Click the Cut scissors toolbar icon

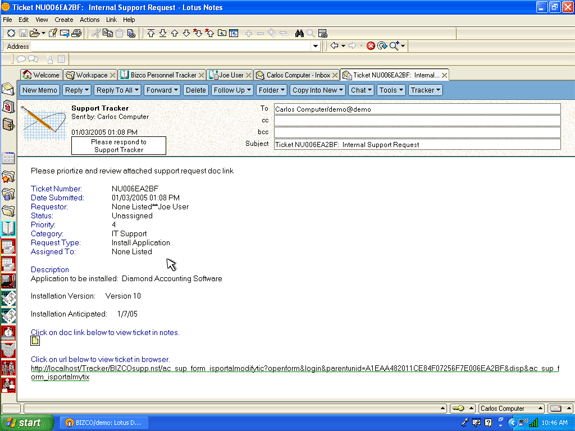click(x=96, y=33)
